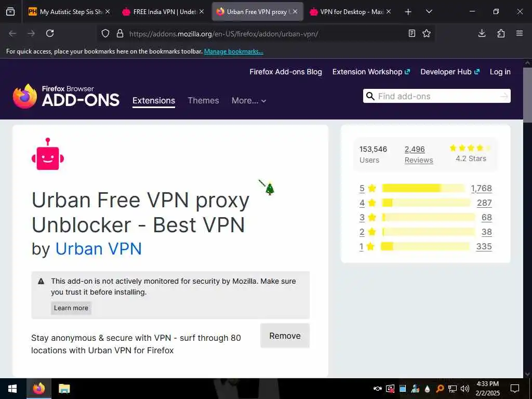Filter reviews by 1 star bar
Screen dimensions: 532x399
(425, 247)
